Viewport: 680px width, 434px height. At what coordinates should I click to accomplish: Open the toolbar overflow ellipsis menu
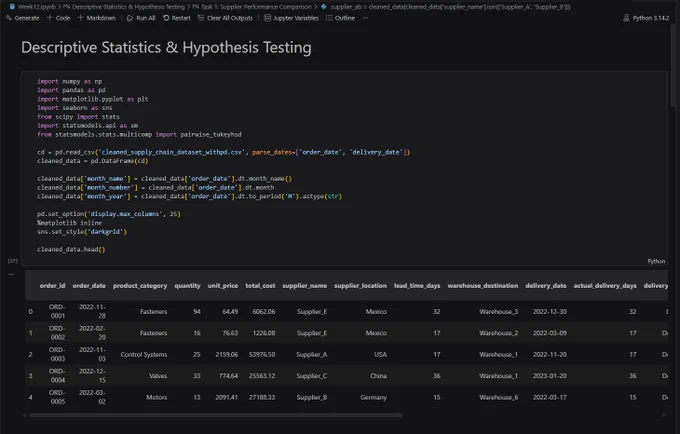pos(366,18)
